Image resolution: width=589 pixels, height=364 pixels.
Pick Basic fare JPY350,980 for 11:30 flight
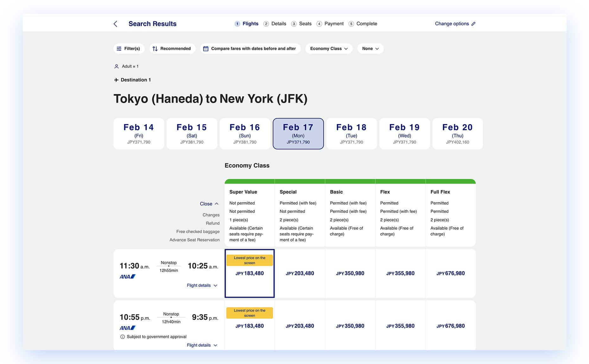click(x=350, y=273)
